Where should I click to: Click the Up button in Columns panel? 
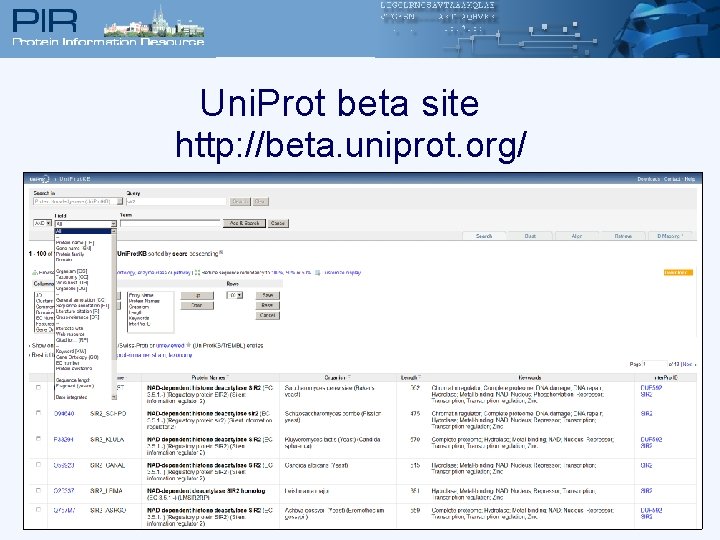coord(197,295)
